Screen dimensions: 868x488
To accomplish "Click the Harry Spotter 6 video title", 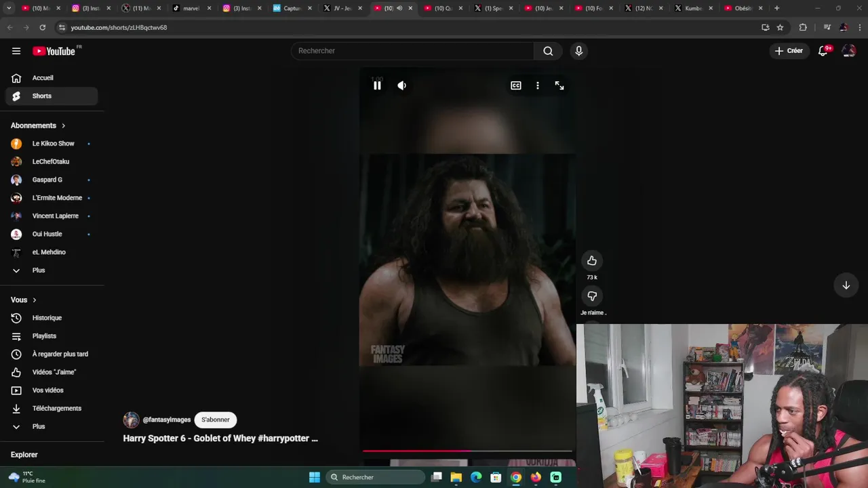I will click(220, 439).
